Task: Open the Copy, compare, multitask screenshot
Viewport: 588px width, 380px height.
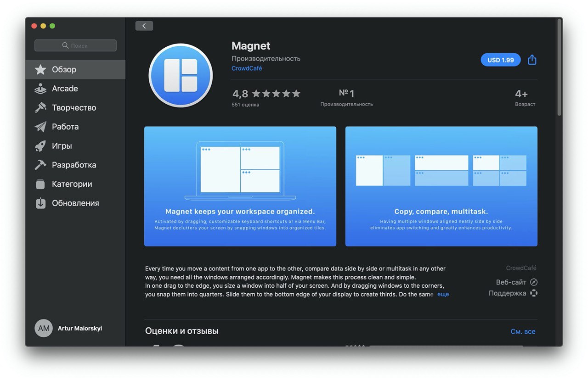Action: coord(441,186)
